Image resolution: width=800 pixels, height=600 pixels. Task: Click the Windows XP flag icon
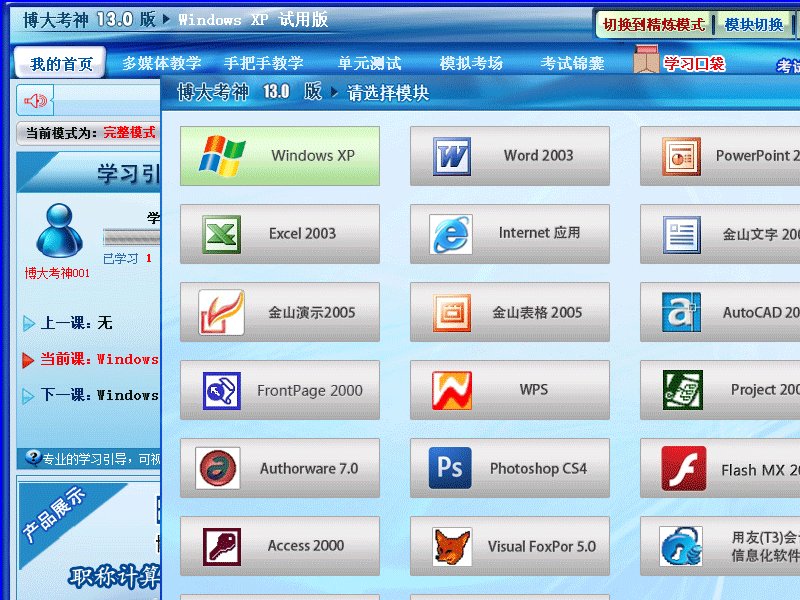coord(222,156)
